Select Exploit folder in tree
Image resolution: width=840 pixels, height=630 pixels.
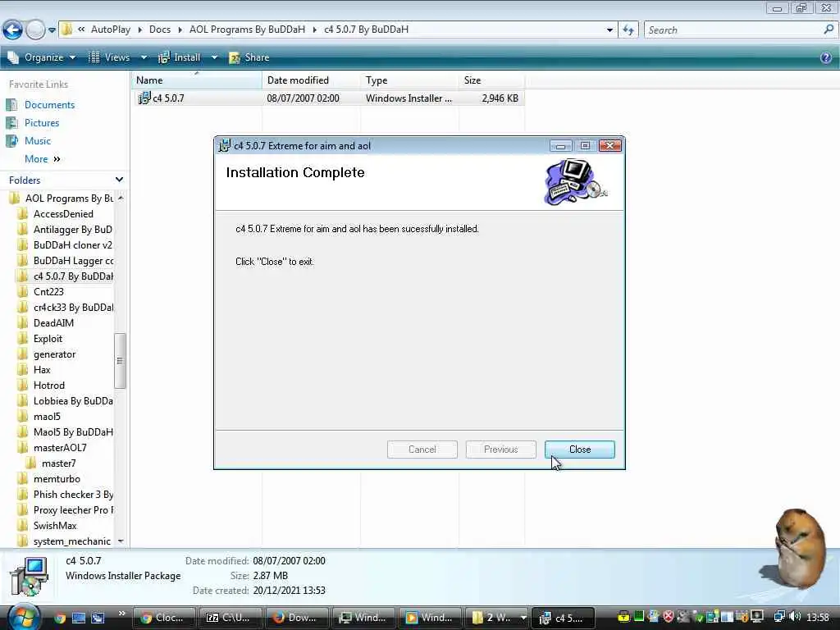[x=48, y=339]
